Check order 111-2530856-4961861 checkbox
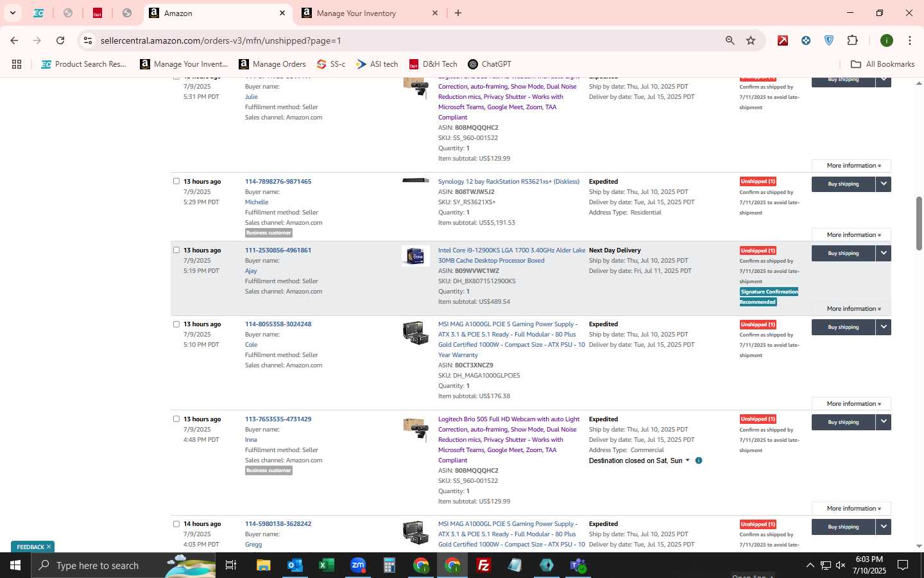 click(176, 250)
